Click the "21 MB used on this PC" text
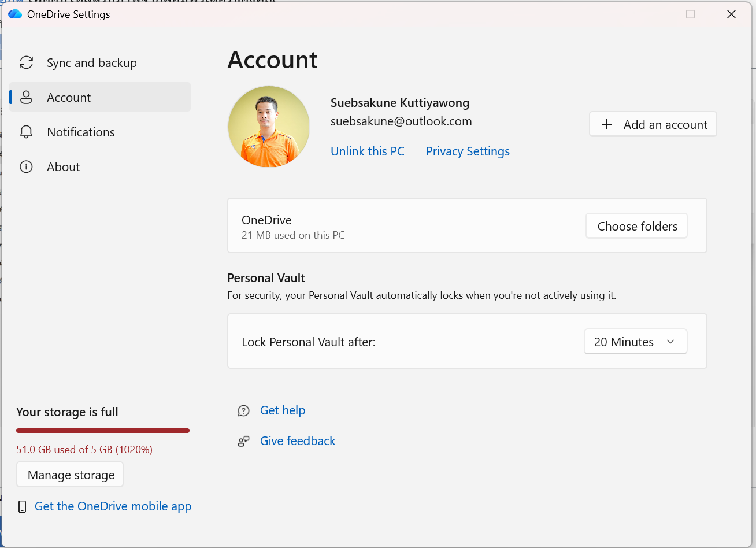 click(x=293, y=235)
